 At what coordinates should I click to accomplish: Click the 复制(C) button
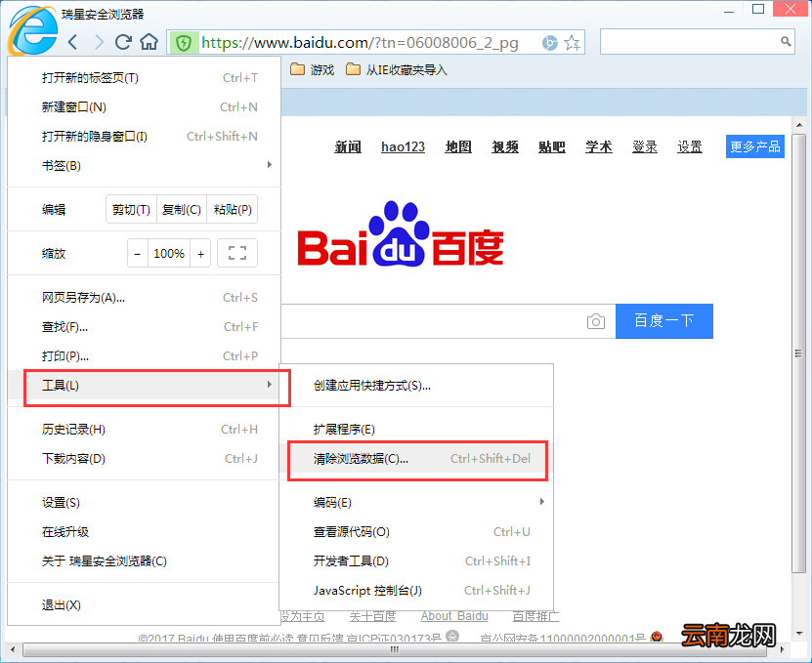[x=181, y=209]
